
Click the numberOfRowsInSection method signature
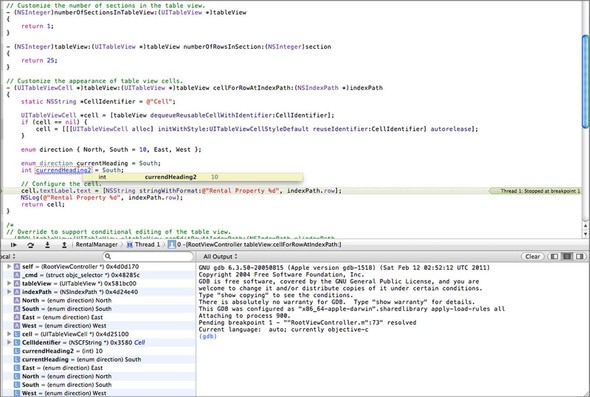pyautogui.click(x=169, y=47)
